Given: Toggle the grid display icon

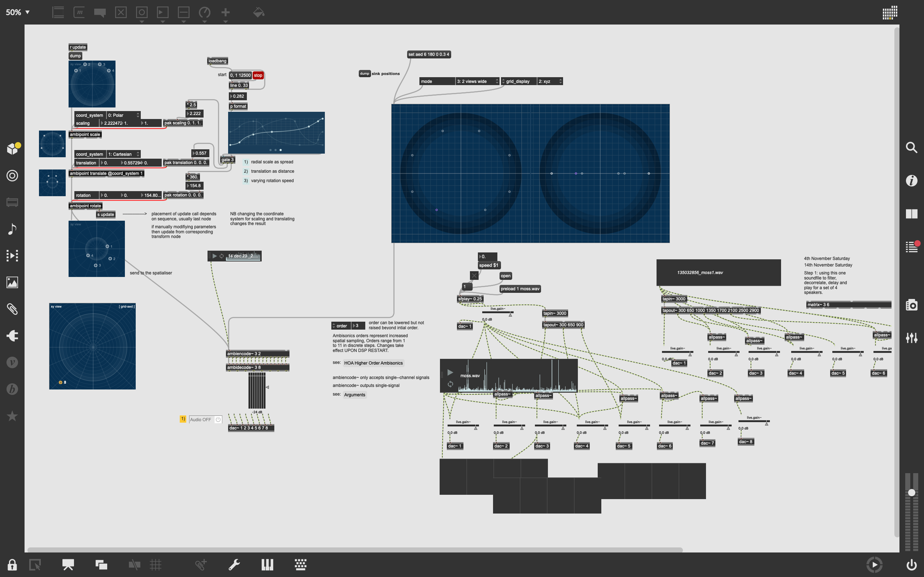Looking at the screenshot, I should point(156,564).
